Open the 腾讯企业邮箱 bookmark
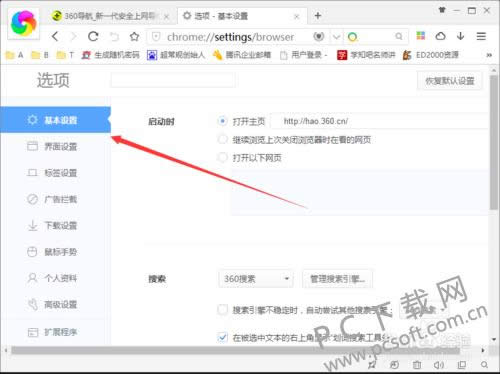The width and height of the screenshot is (500, 374). click(242, 55)
